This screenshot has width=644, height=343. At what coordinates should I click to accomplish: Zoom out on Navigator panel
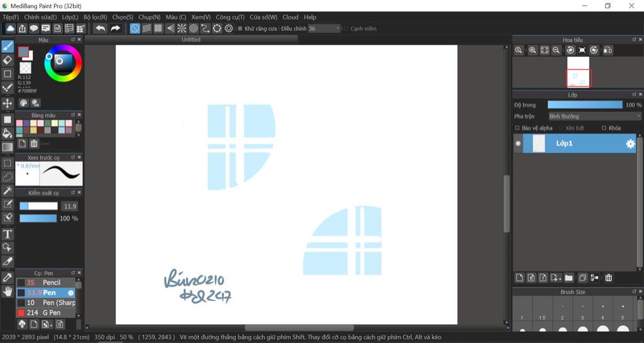point(556,50)
